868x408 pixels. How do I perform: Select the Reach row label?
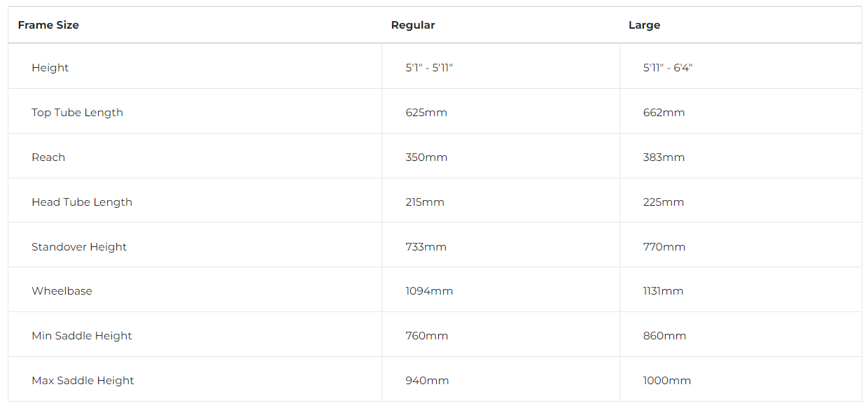(x=48, y=157)
